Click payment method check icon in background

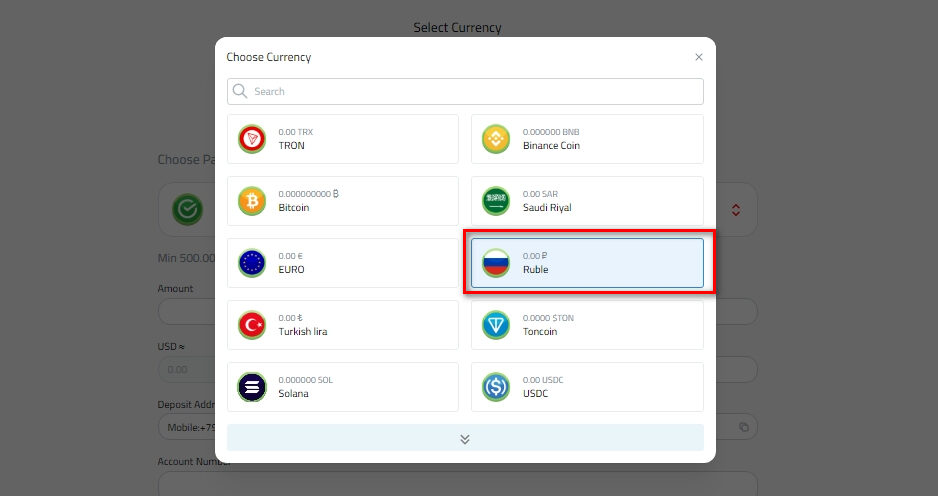click(187, 209)
